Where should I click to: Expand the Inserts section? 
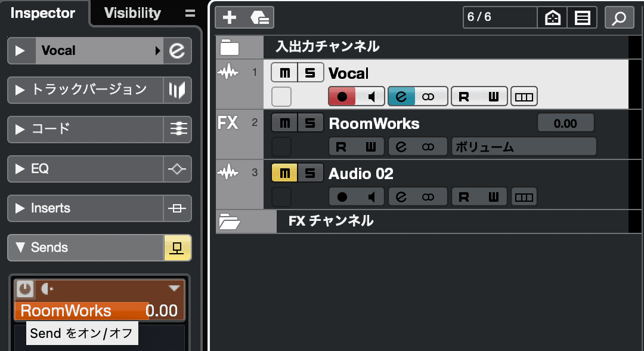(x=20, y=208)
